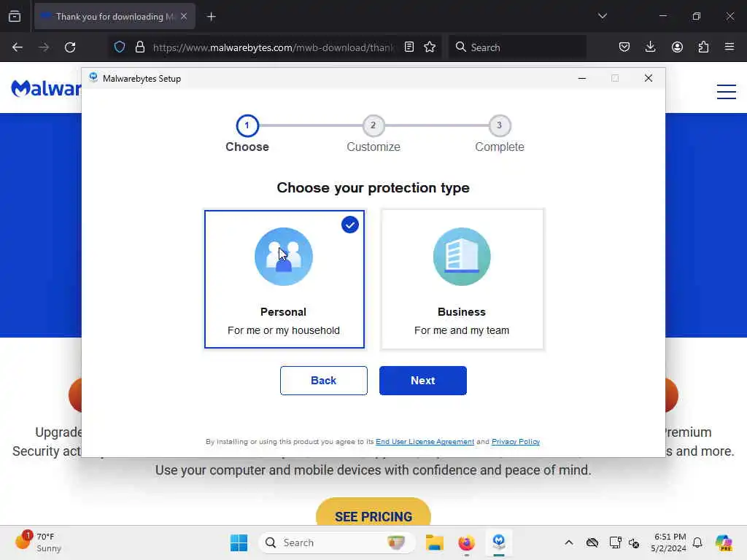Open the weather widget 70°F Sunny
The height and width of the screenshot is (560, 747).
(38, 542)
